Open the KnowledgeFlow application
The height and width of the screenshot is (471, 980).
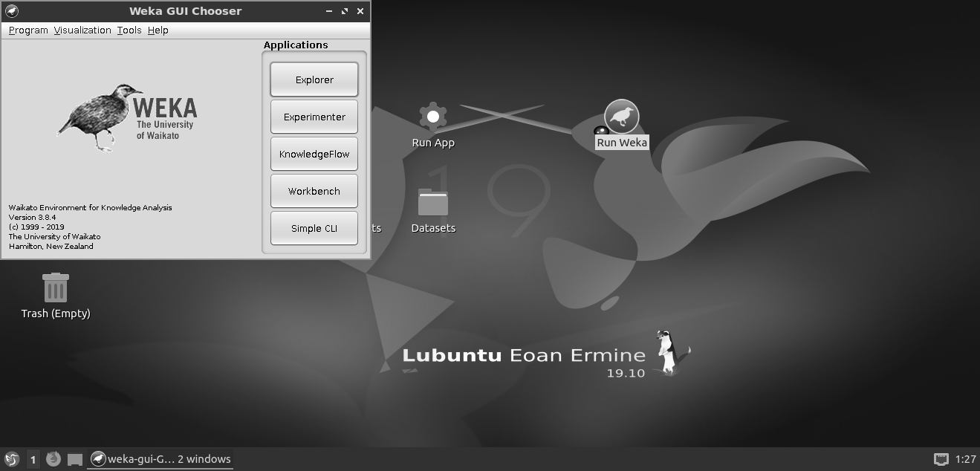point(314,154)
